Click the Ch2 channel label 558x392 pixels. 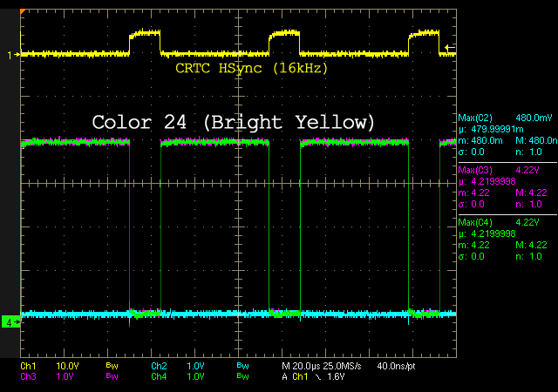[x=159, y=366]
